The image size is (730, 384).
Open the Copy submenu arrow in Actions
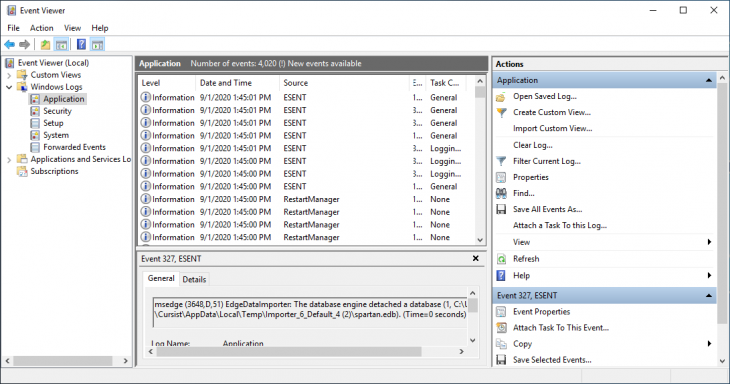click(x=709, y=344)
